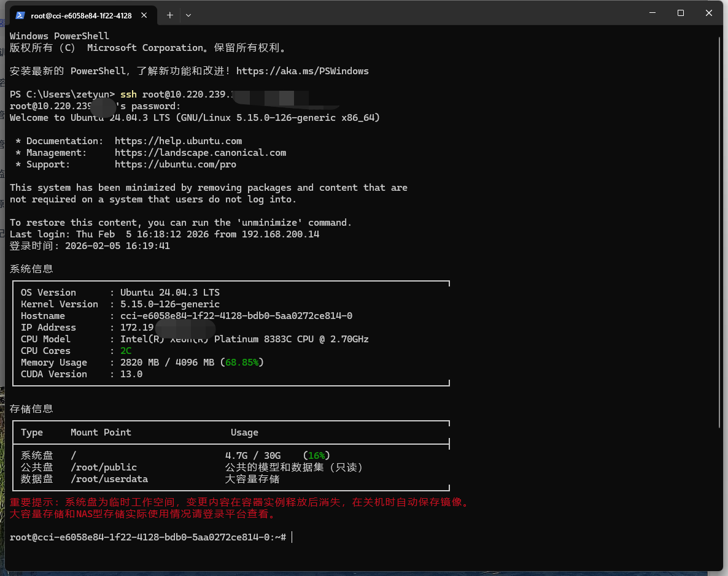This screenshot has height=576, width=728.
Task: Close the root@cci-e6058e84 tab
Action: [144, 15]
